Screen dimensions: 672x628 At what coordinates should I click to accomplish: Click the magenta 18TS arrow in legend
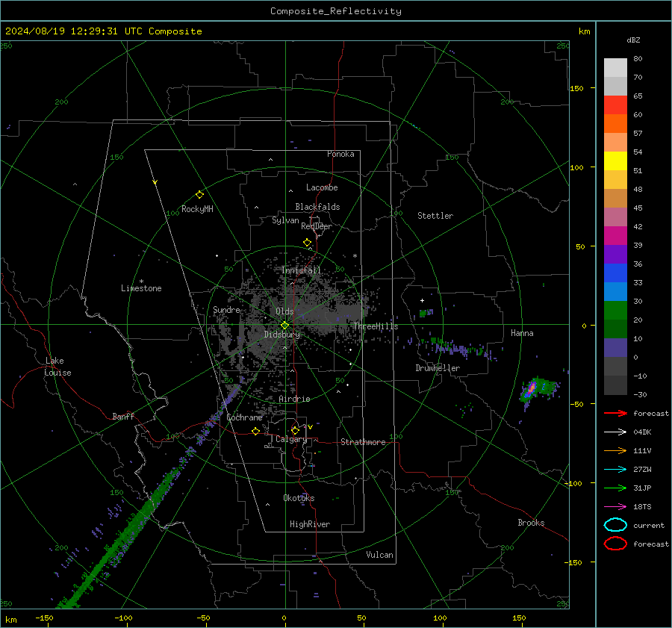click(x=615, y=507)
